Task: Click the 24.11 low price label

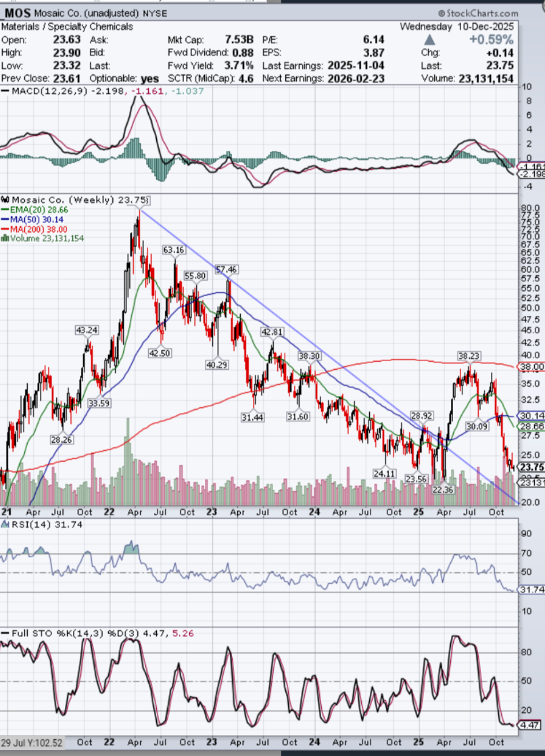Action: (384, 474)
